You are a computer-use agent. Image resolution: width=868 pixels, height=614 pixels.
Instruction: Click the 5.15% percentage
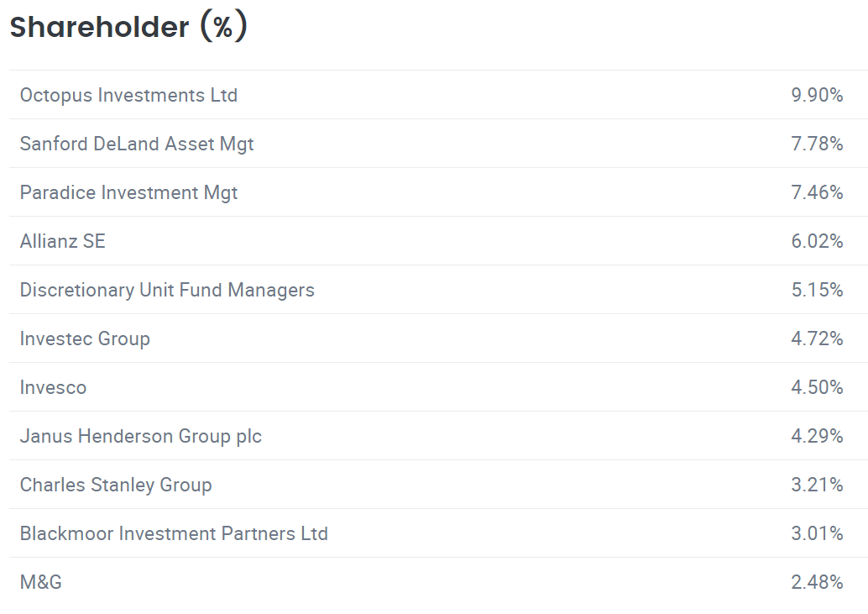[817, 290]
